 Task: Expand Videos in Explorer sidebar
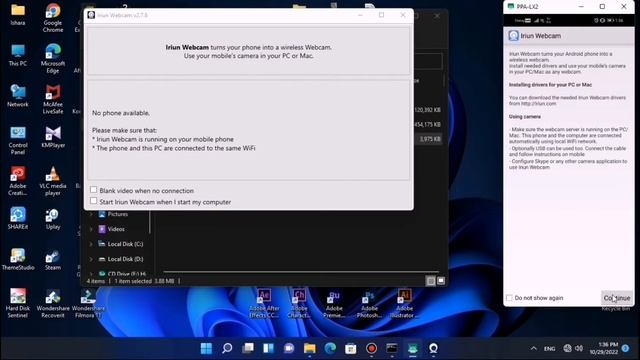click(x=91, y=229)
